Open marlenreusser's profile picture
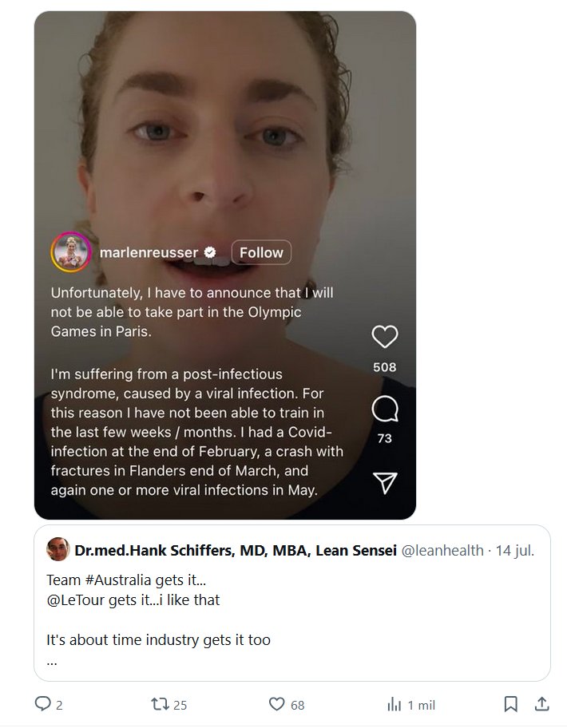The image size is (567, 728). [70, 253]
